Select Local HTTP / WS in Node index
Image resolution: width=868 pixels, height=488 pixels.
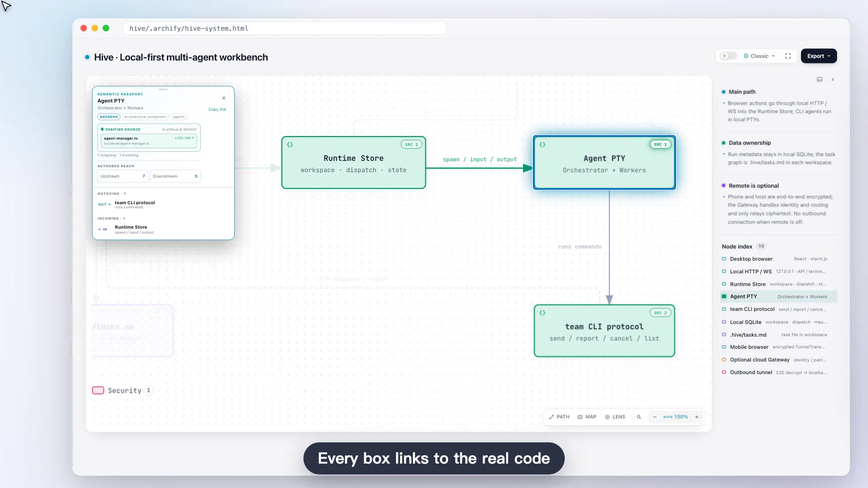point(778,272)
